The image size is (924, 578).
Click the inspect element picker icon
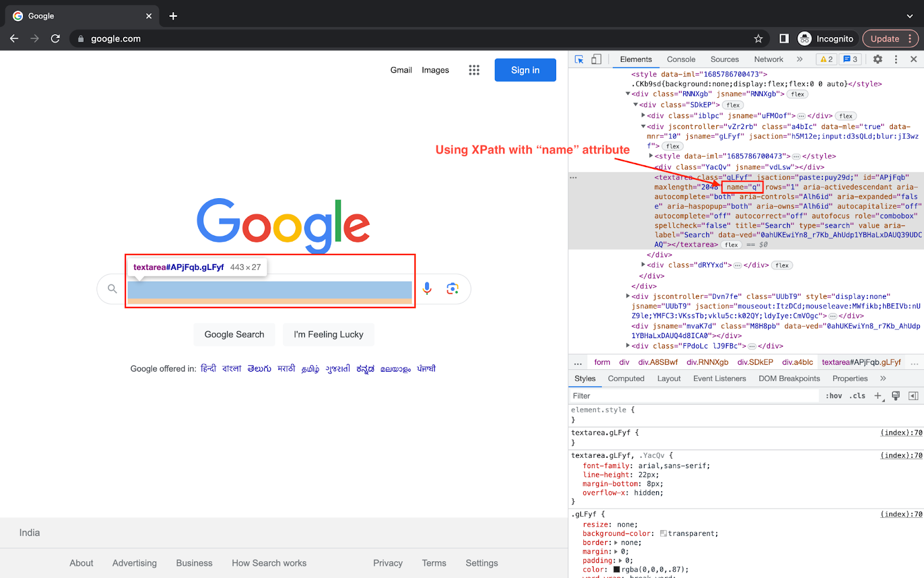pos(579,60)
